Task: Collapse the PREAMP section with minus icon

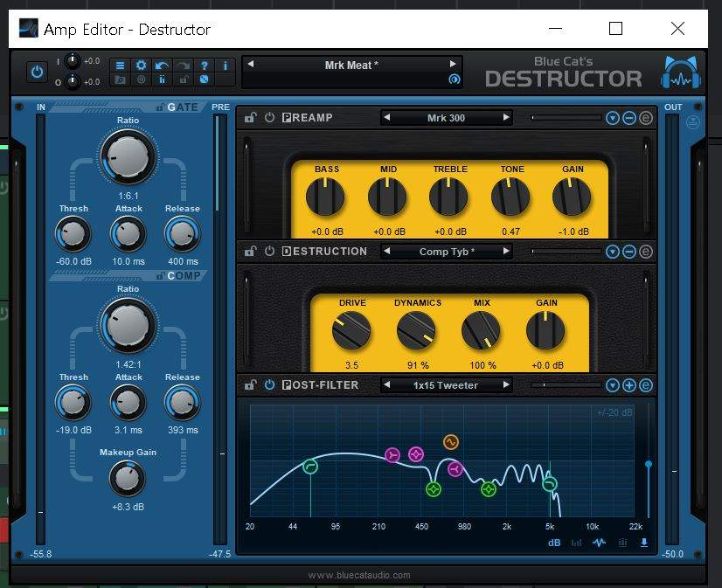Action: click(x=629, y=118)
